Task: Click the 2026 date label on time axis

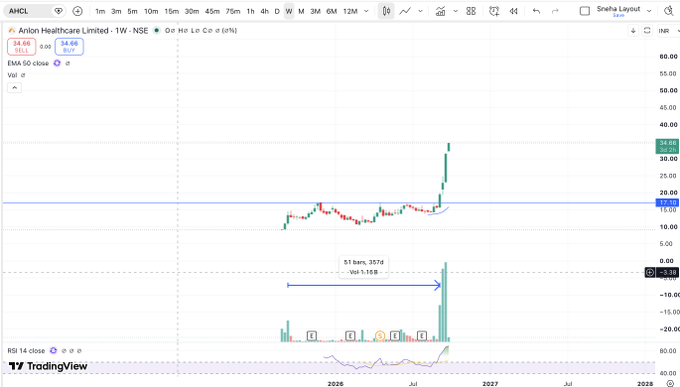Action: pos(335,384)
